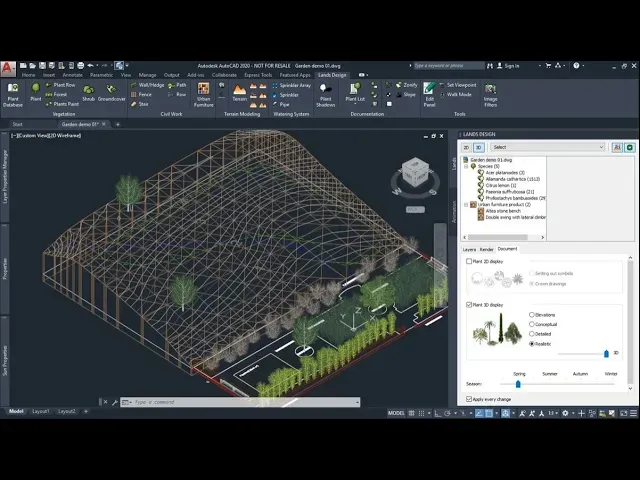
Task: Click the 2D view button
Action: (466, 147)
